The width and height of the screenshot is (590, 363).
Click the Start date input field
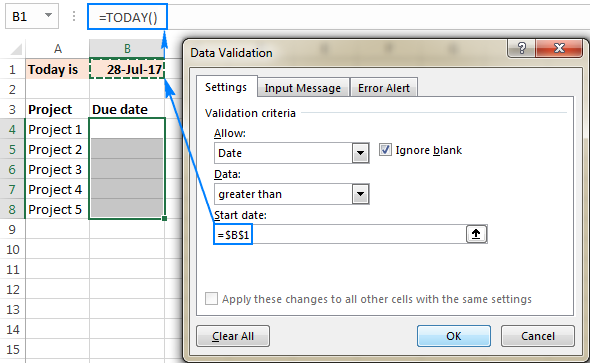pyautogui.click(x=340, y=234)
